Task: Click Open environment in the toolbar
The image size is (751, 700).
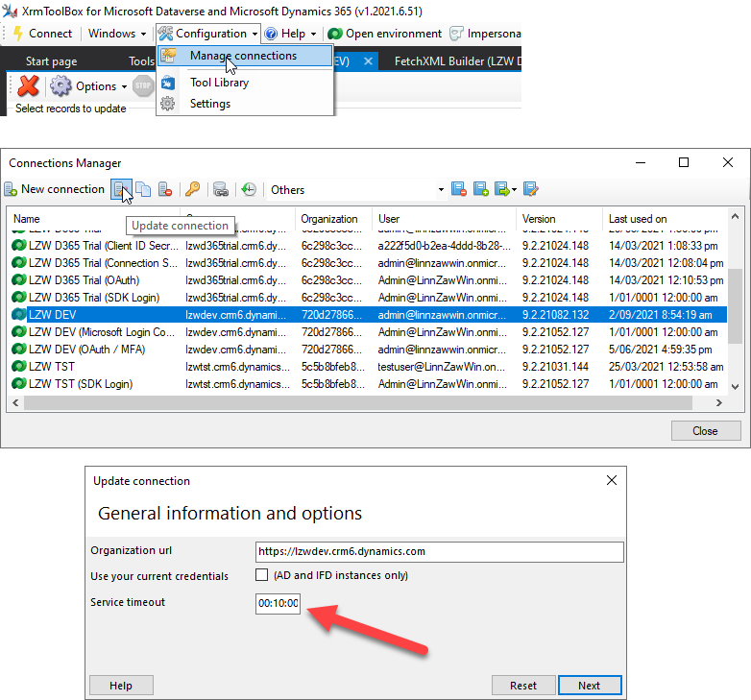Action: (384, 34)
